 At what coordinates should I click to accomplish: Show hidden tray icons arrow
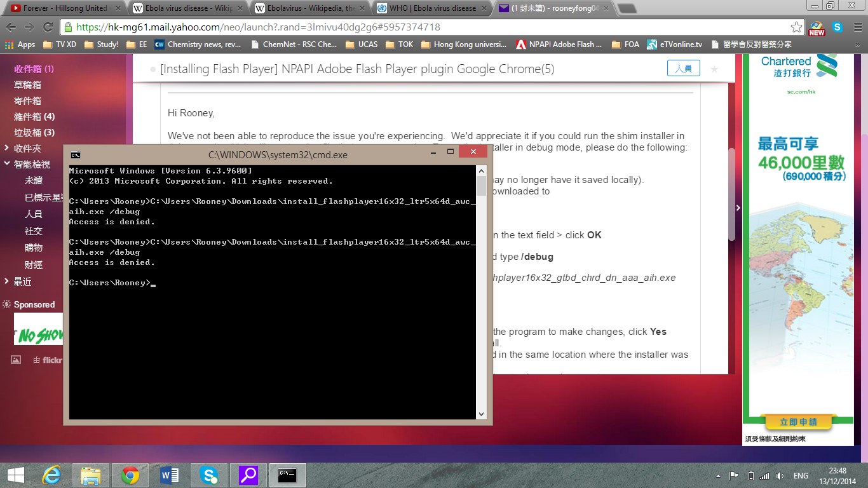click(x=718, y=475)
